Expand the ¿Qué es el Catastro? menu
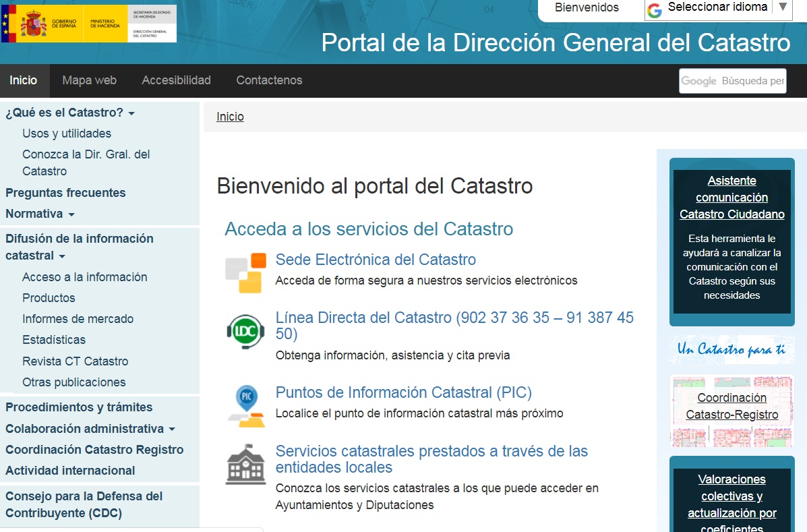Viewport: 807px width, 532px height. coord(70,113)
